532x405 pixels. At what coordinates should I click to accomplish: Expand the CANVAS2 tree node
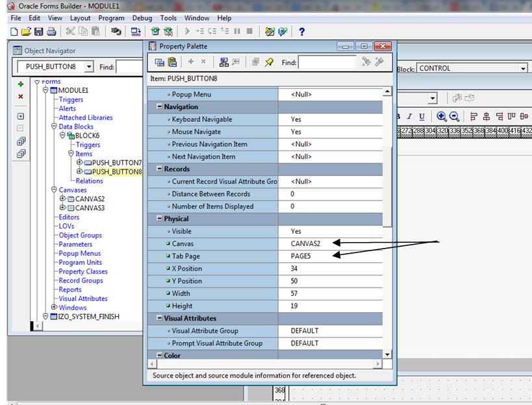[63, 199]
